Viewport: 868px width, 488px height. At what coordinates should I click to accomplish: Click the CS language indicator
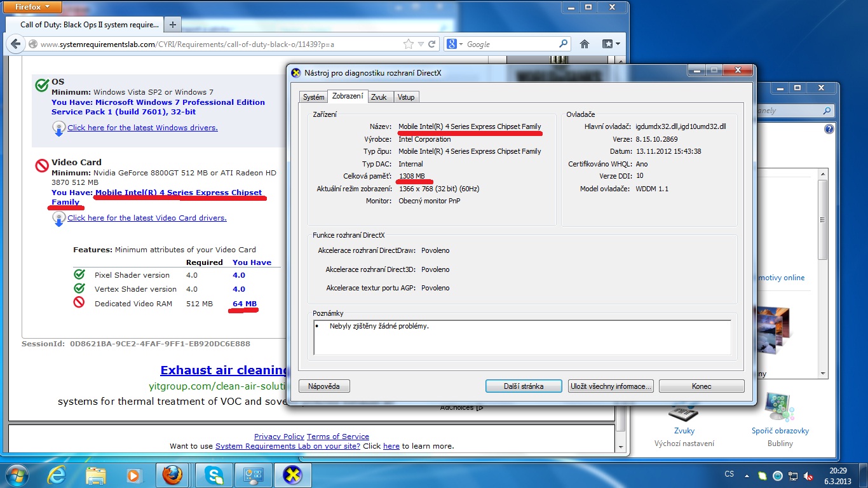tap(729, 474)
